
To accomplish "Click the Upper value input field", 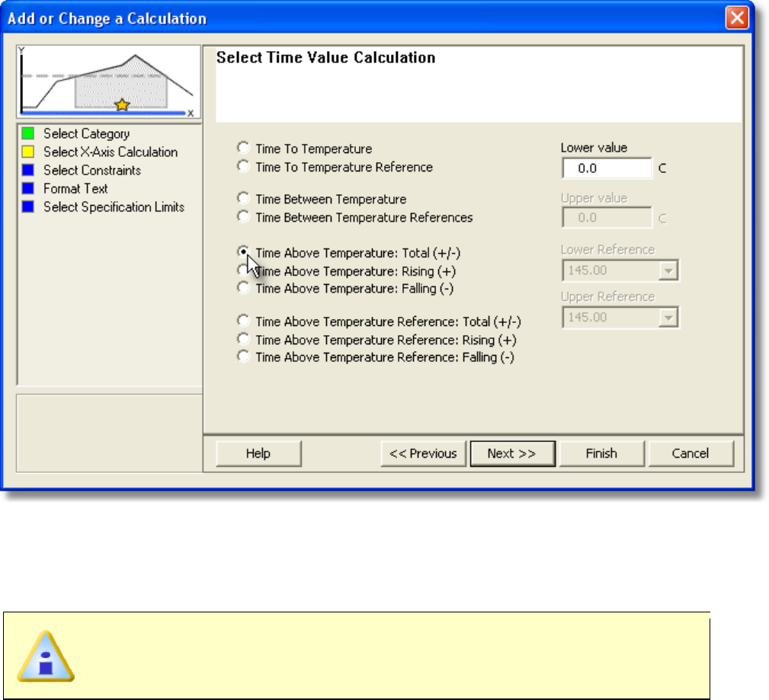I will (x=607, y=218).
